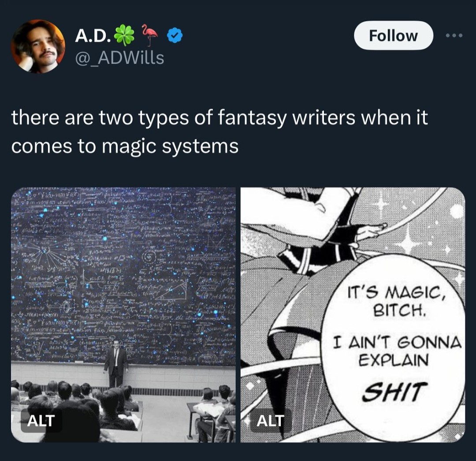
Task: Click the blue verified checkmark badge
Action: (175, 36)
